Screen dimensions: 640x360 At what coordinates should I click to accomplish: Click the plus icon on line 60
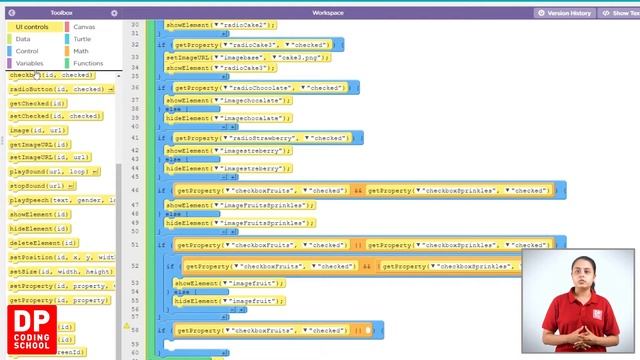[224, 353]
